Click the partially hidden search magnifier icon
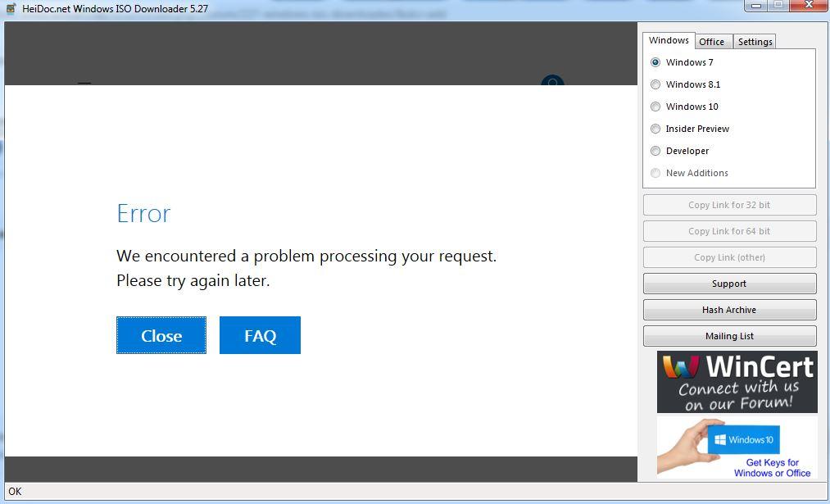830x504 pixels. point(552,82)
